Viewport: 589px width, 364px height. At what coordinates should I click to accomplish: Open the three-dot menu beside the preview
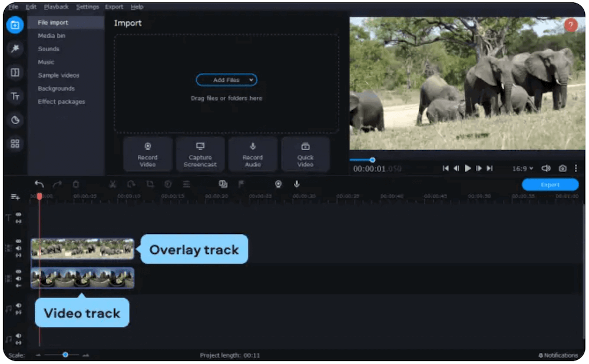pos(576,168)
